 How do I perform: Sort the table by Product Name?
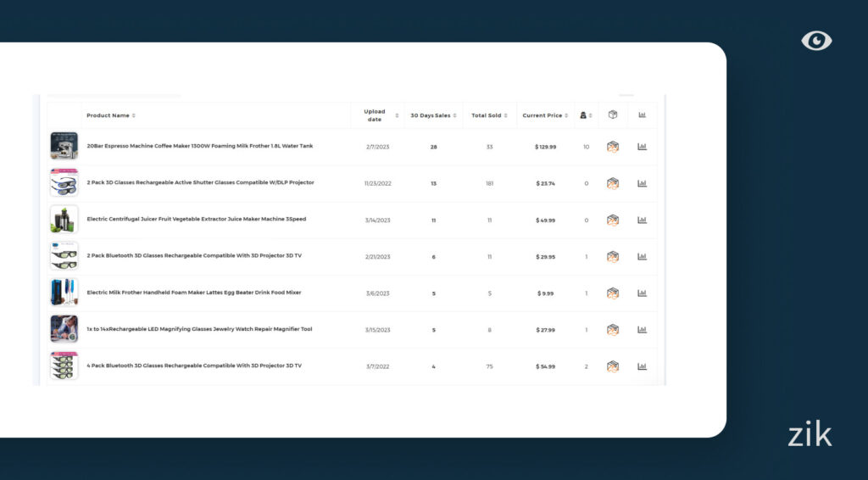(110, 115)
